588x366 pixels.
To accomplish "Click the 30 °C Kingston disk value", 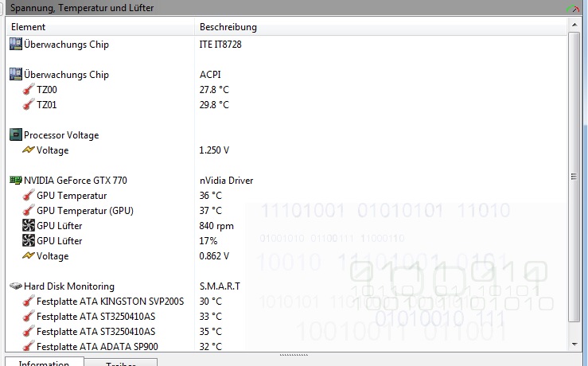I will point(210,301).
